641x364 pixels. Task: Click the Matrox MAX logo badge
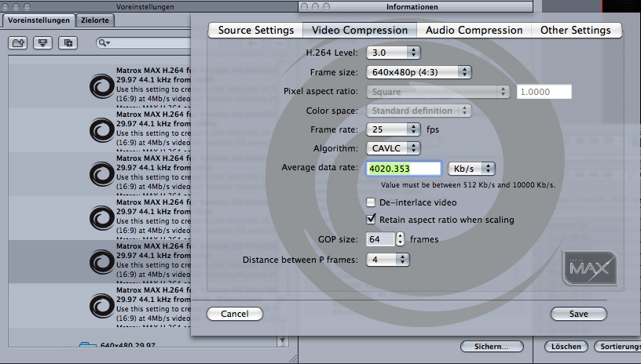tap(589, 271)
